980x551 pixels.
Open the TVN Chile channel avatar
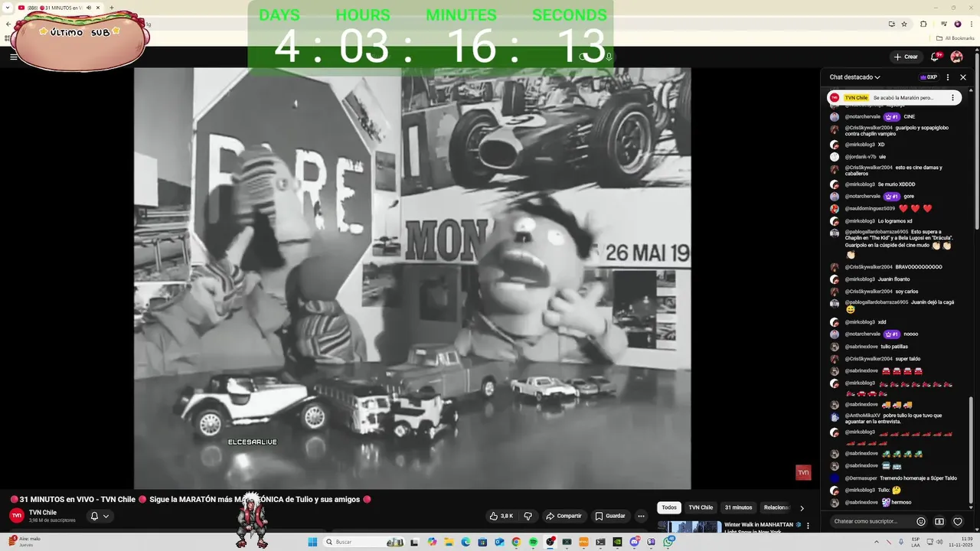tap(17, 516)
